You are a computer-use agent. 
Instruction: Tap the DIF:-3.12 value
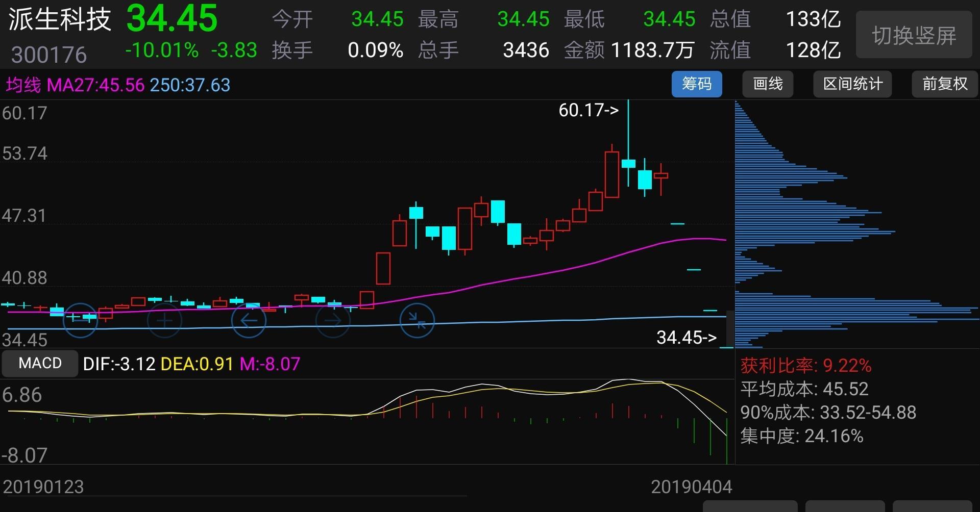pyautogui.click(x=119, y=364)
